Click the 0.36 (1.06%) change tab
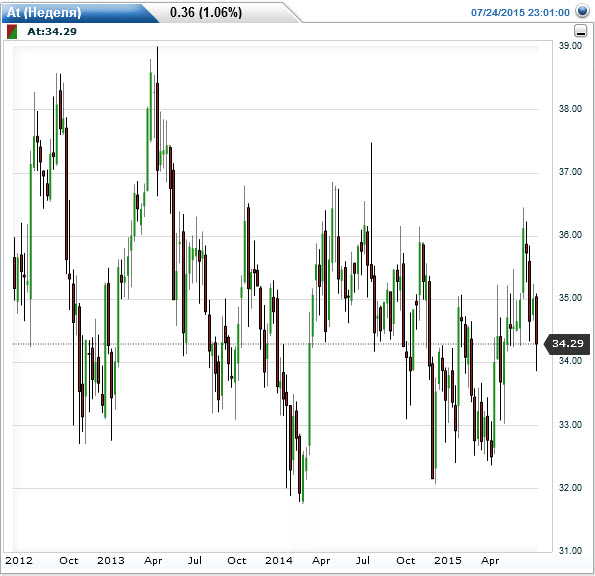This screenshot has height=576, width=595. click(x=206, y=13)
